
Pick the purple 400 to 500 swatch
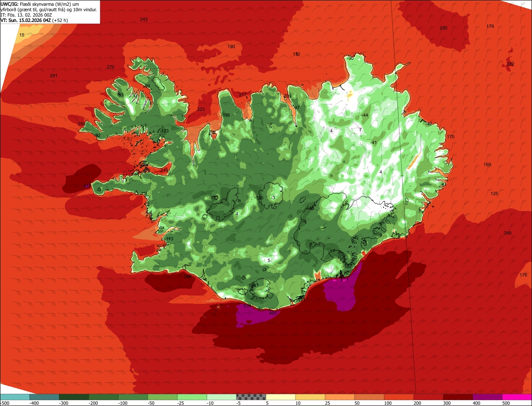pos(488,397)
